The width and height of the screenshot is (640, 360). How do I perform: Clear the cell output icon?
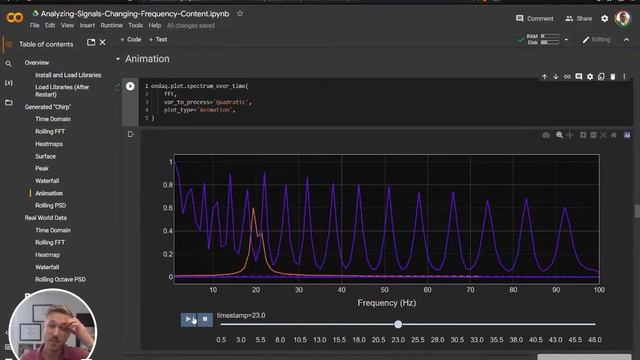pos(131,134)
